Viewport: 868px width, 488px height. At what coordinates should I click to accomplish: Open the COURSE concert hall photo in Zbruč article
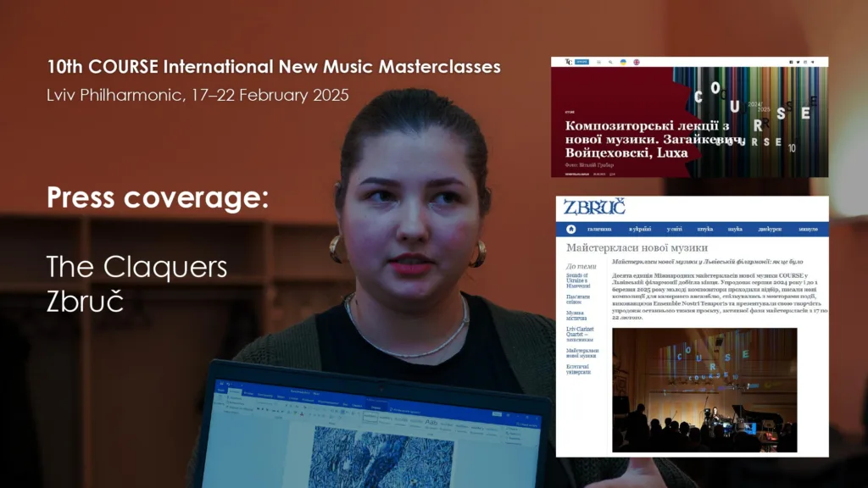pos(704,390)
